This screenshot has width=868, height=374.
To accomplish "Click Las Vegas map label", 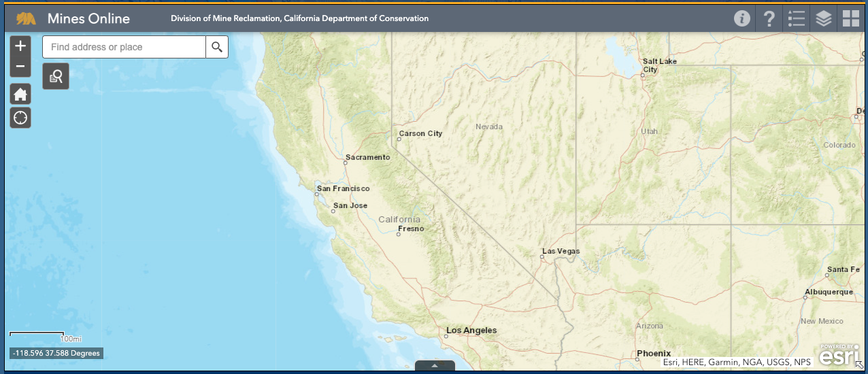I will coord(561,251).
